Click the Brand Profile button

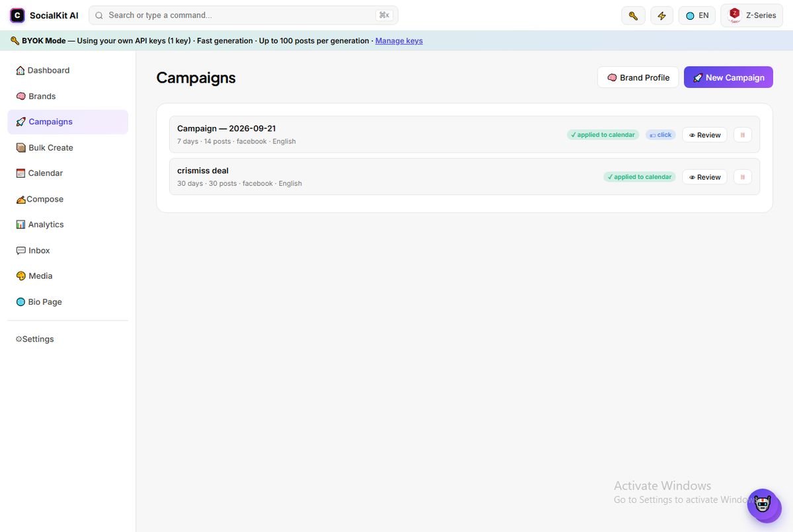point(638,77)
